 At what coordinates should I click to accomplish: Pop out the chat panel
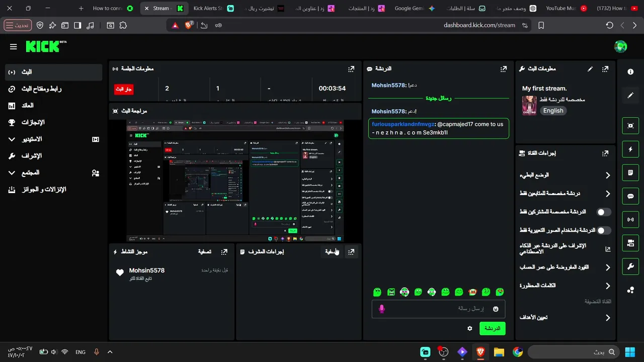tap(503, 69)
